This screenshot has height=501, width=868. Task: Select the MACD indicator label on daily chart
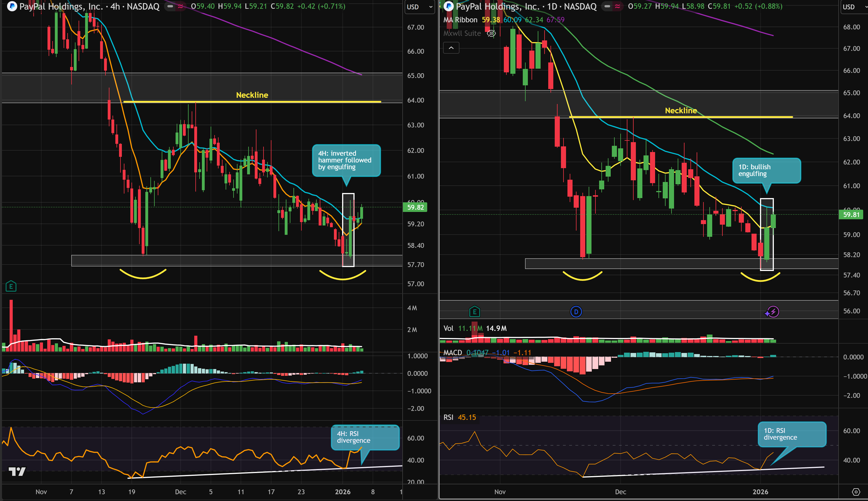pyautogui.click(x=452, y=352)
